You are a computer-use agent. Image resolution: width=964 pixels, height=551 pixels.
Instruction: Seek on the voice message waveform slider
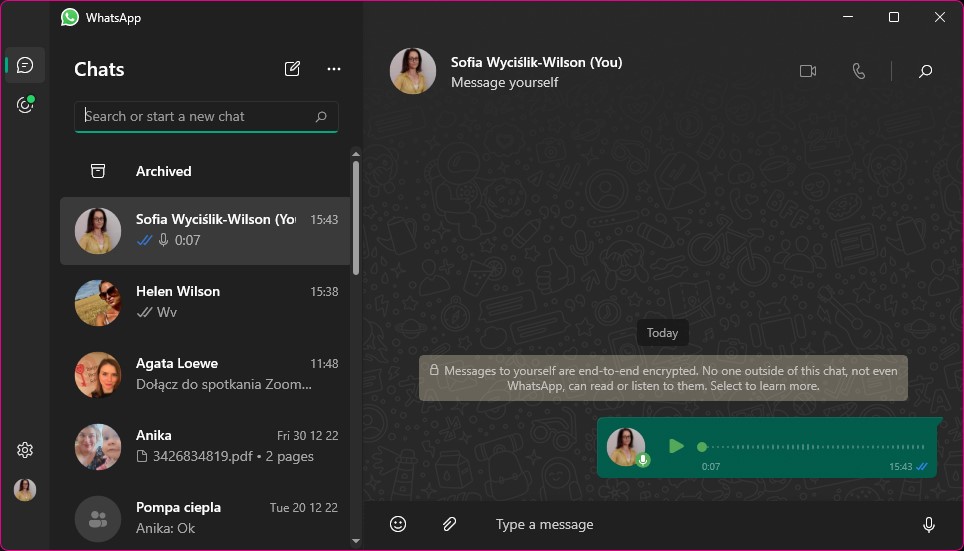coord(813,447)
